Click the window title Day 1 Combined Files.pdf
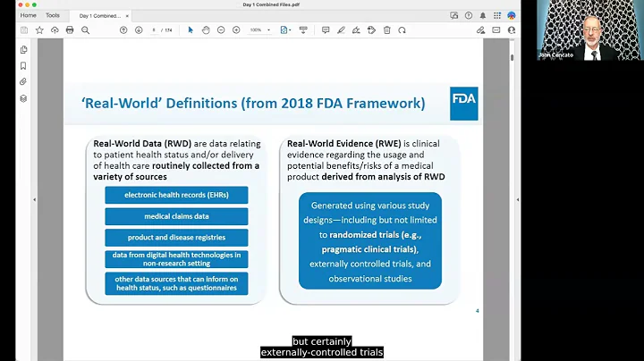This screenshot has height=361, width=644. (271, 4)
